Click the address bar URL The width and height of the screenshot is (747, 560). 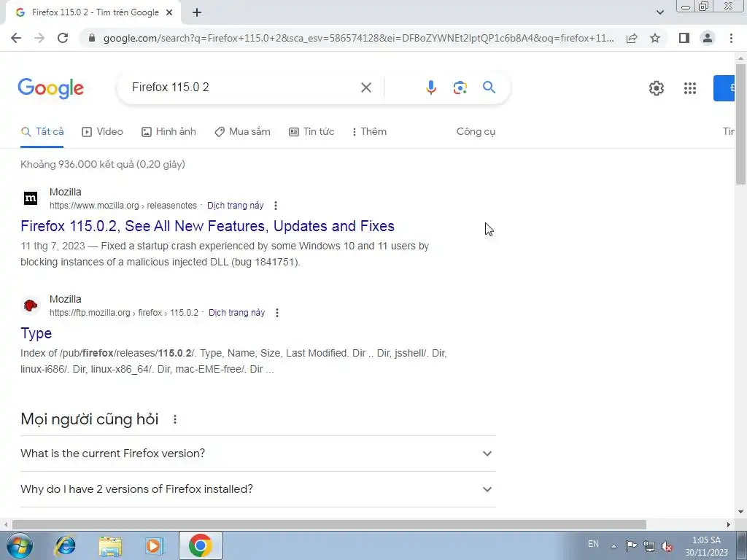click(x=358, y=38)
